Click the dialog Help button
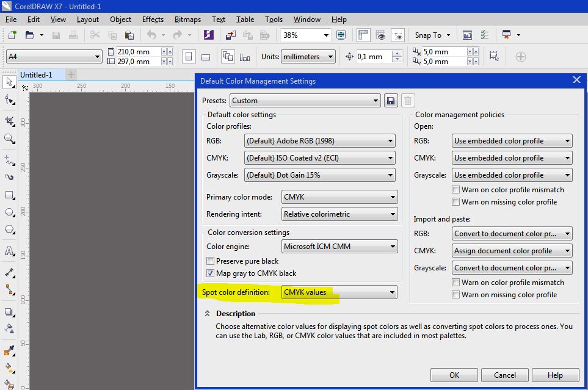The width and height of the screenshot is (588, 390). click(555, 375)
